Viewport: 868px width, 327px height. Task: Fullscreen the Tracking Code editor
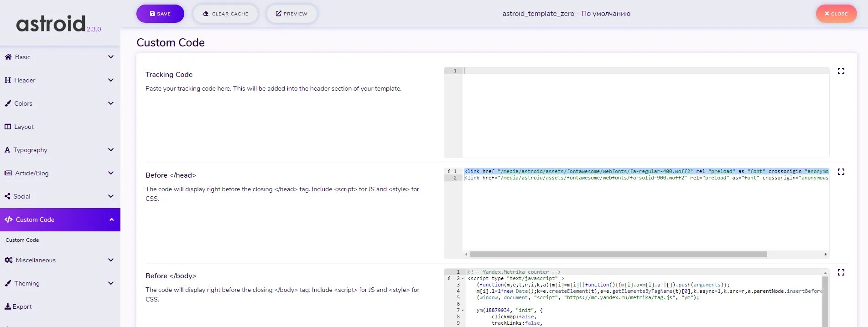pyautogui.click(x=841, y=71)
